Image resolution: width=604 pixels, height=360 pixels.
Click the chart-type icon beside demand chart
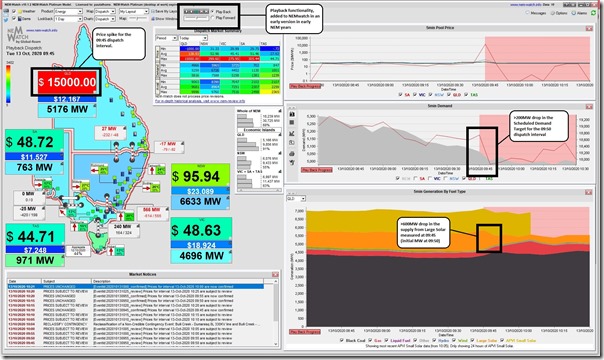tap(292, 134)
